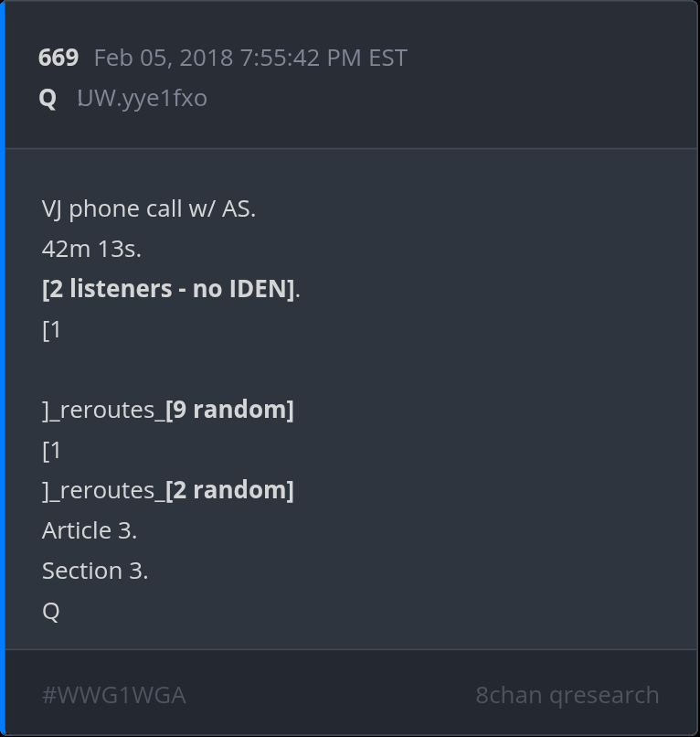Click the post number 669
This screenshot has width=700, height=737.
(58, 58)
